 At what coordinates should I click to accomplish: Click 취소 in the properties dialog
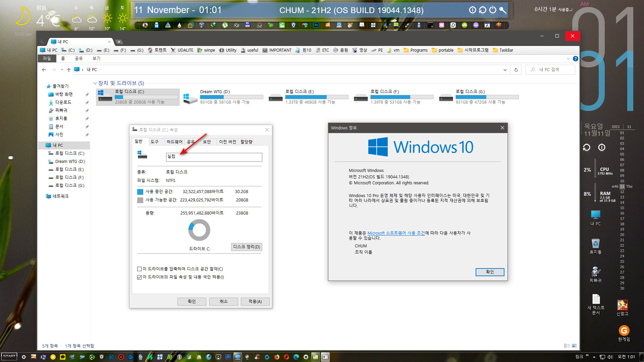click(x=224, y=302)
